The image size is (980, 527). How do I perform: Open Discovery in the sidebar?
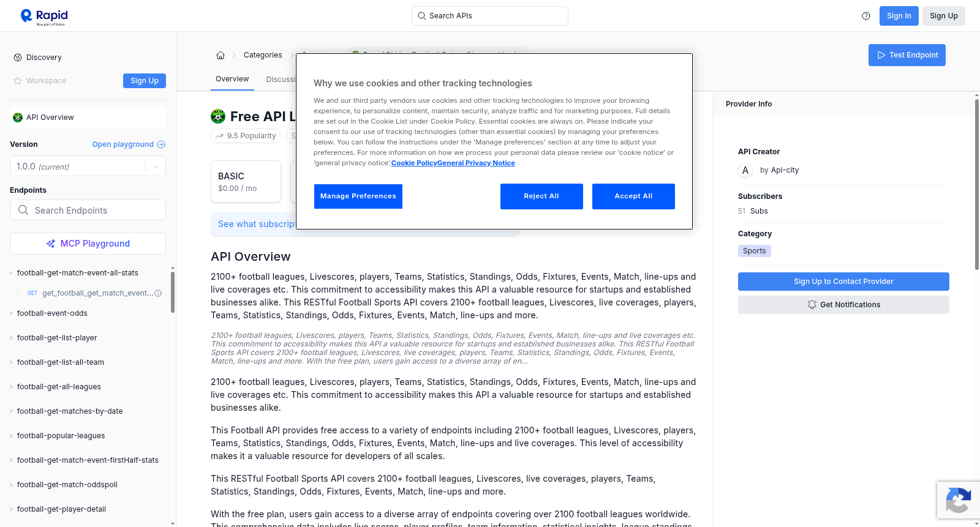[x=43, y=58]
